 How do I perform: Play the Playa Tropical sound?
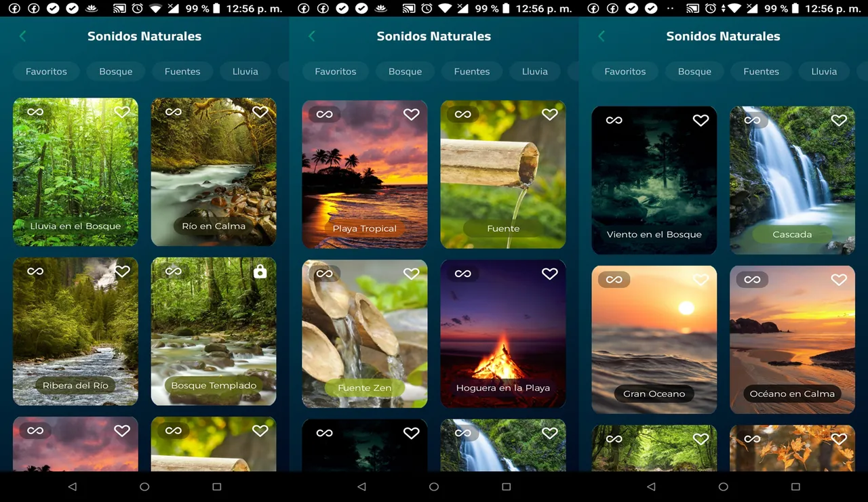365,175
